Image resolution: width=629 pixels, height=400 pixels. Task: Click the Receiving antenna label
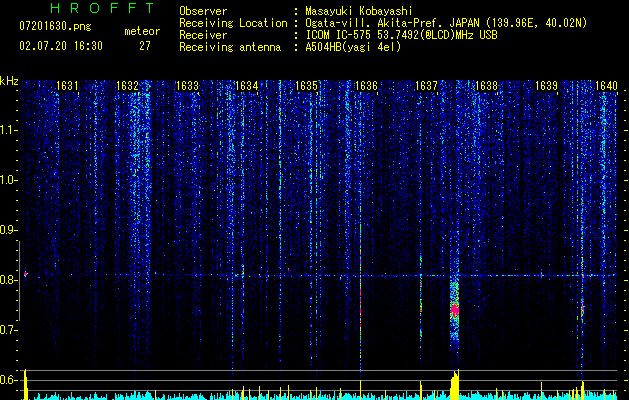click(230, 47)
